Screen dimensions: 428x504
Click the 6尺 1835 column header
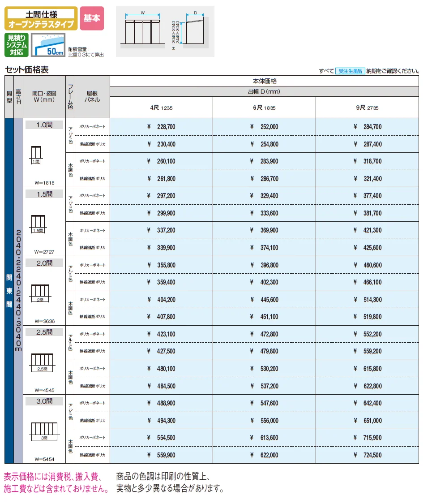tap(264, 108)
